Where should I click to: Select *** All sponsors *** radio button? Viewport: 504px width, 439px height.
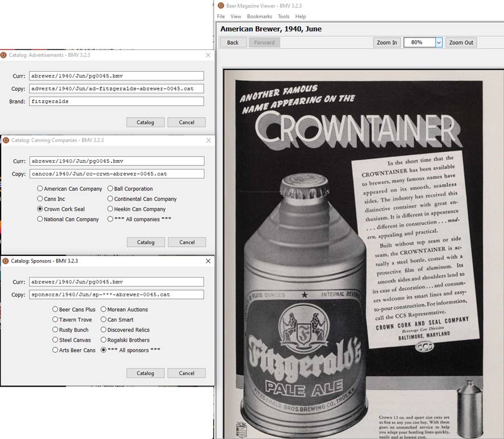pos(103,350)
